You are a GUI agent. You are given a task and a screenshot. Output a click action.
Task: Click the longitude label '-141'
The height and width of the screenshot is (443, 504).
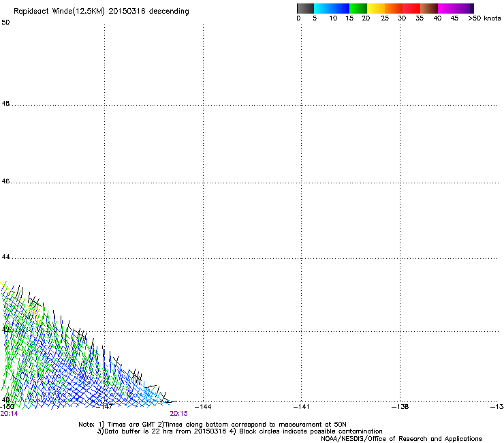[x=302, y=407]
